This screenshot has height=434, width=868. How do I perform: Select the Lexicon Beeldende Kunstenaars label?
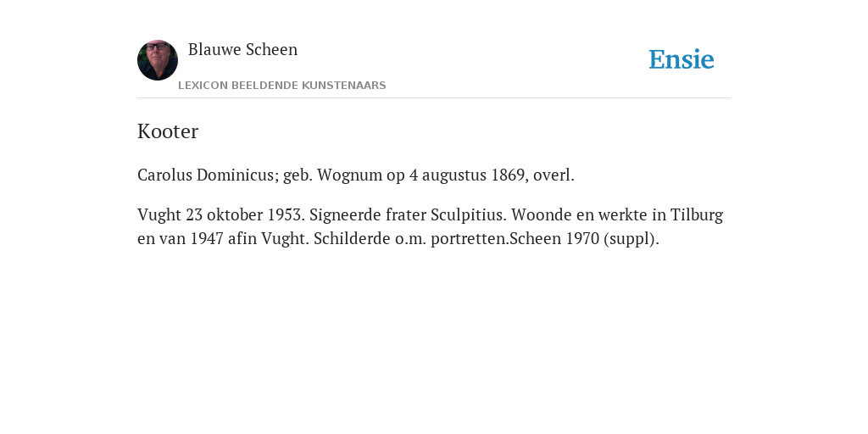point(282,86)
